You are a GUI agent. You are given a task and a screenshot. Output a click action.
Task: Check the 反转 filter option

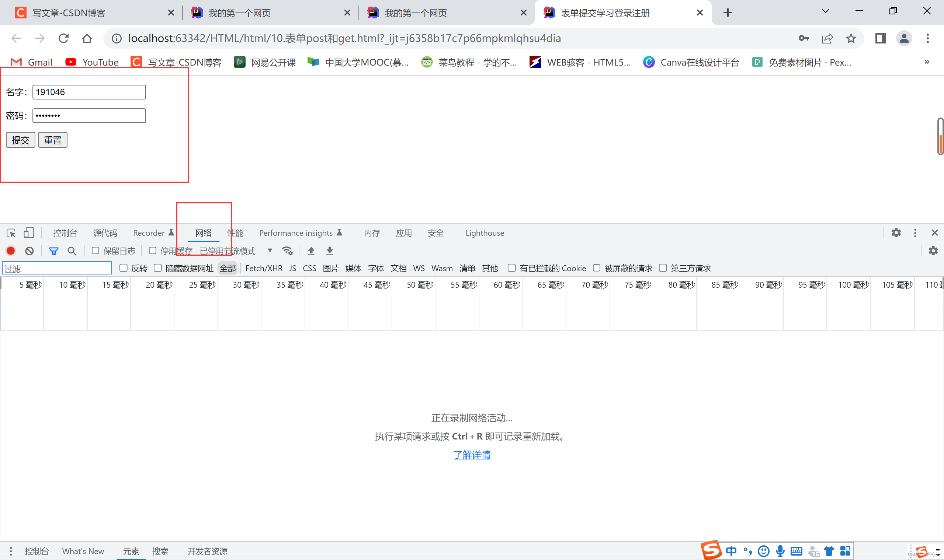click(124, 268)
